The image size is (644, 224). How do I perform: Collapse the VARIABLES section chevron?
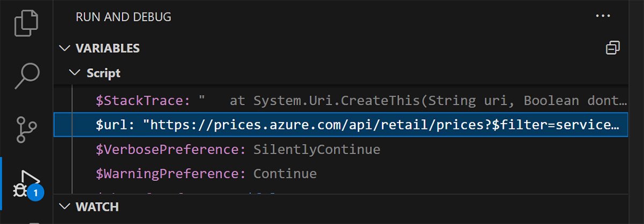pyautogui.click(x=65, y=48)
